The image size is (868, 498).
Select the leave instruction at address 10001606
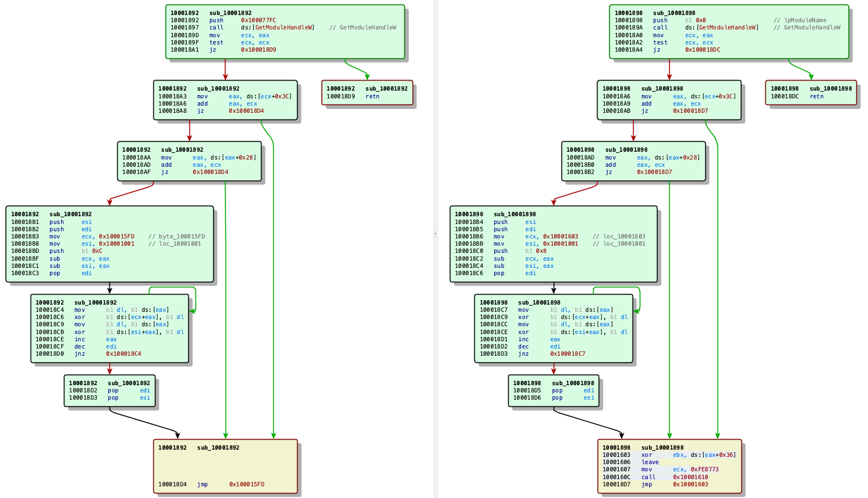tap(631, 462)
